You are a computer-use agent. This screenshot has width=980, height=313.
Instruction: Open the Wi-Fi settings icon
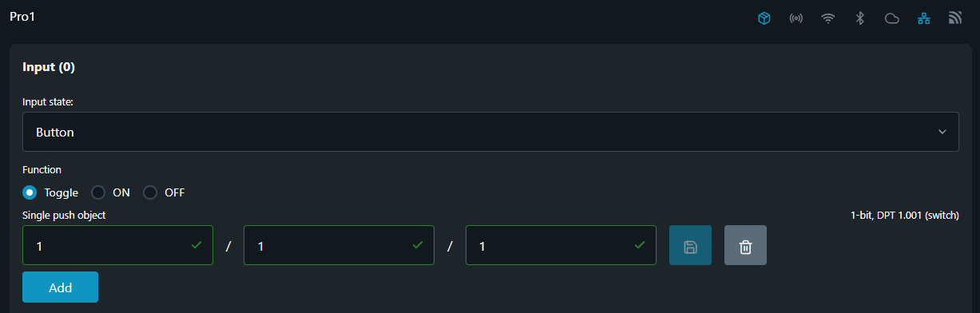pos(828,18)
